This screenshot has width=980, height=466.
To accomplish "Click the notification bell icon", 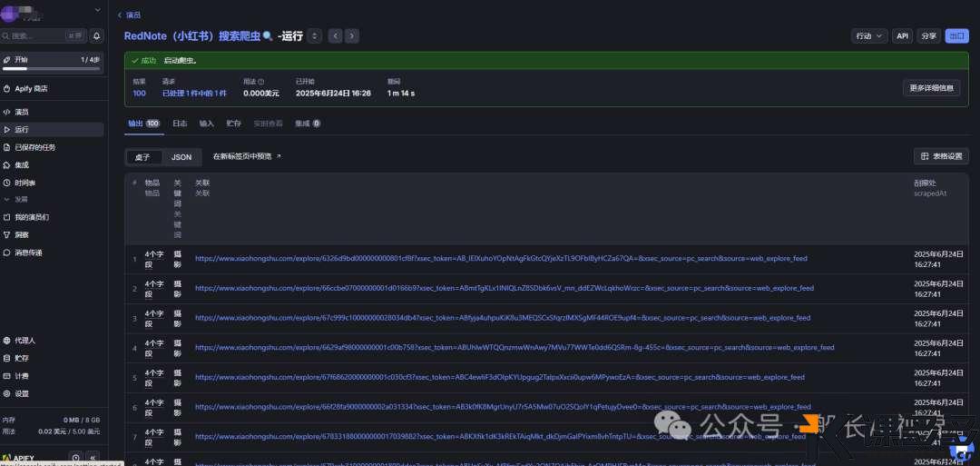I will [97, 35].
